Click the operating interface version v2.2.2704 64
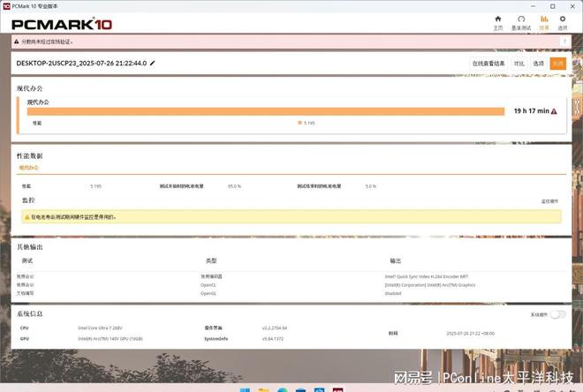 275,328
